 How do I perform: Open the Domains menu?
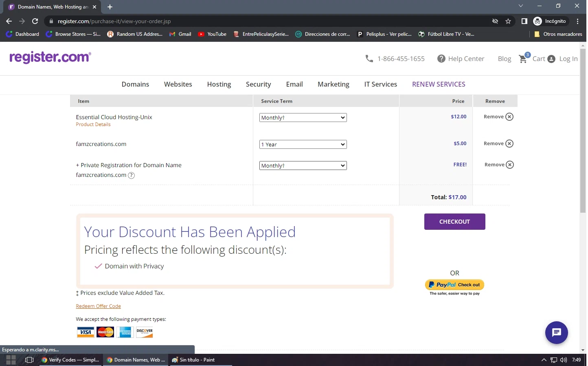tap(136, 84)
